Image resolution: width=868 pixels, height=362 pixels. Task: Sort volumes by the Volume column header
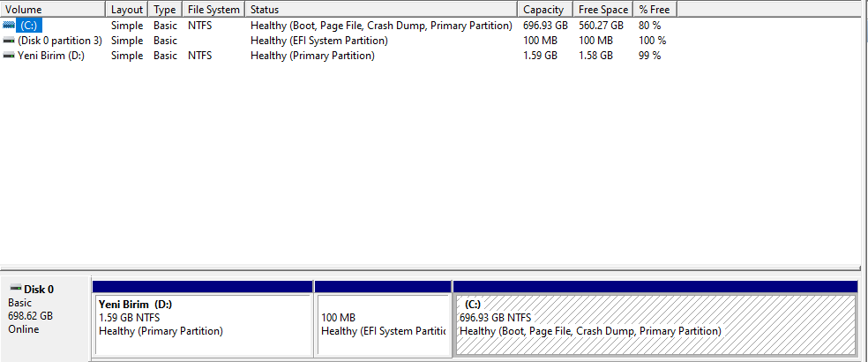click(x=53, y=10)
